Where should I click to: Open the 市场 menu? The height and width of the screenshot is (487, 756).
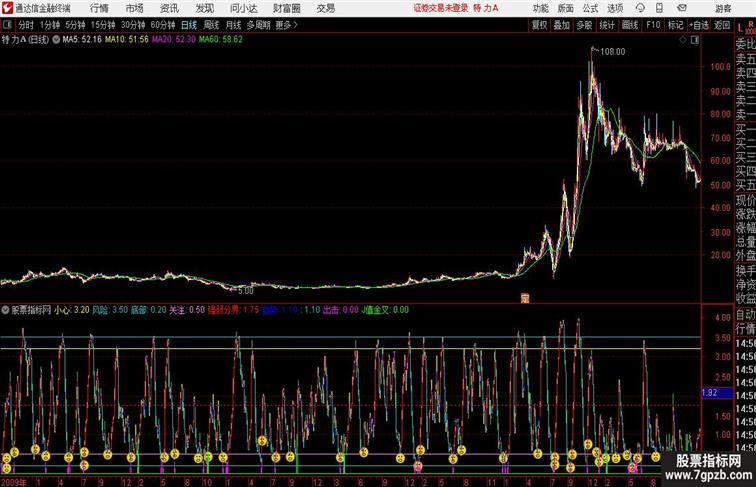[x=134, y=8]
